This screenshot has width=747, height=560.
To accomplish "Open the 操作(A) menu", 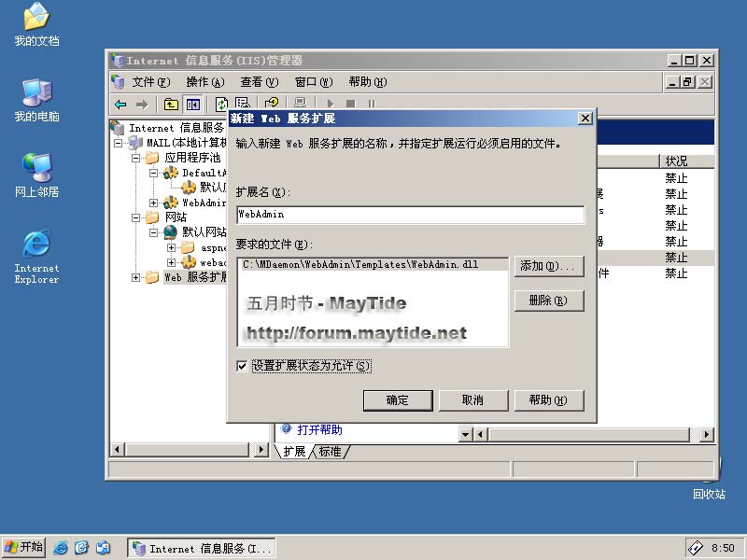I will (205, 82).
